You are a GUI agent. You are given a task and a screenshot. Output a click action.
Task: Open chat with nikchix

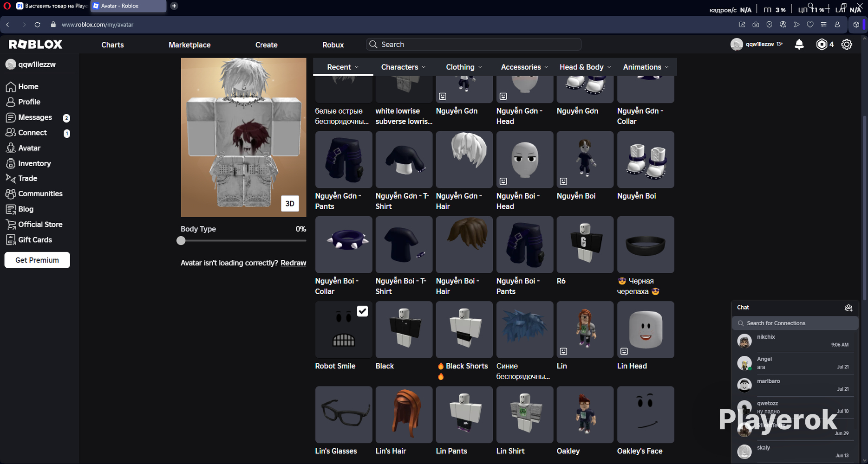coord(794,341)
